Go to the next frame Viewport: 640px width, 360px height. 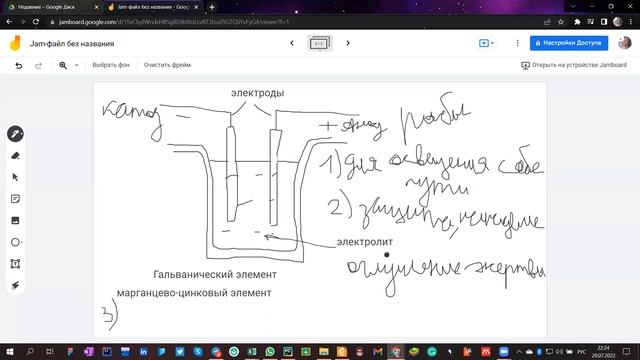(x=348, y=43)
